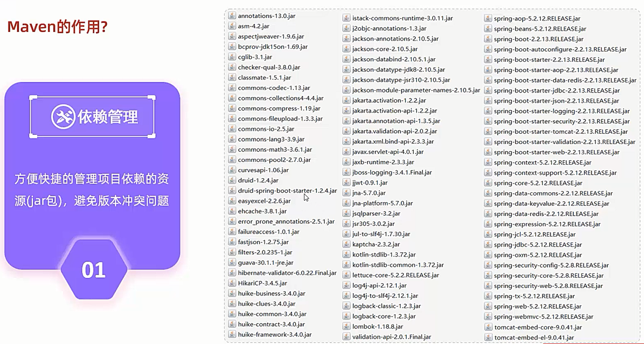Click the jar icon beside kaptcha-2.3.2.jar
This screenshot has height=344, width=644.
346,244
